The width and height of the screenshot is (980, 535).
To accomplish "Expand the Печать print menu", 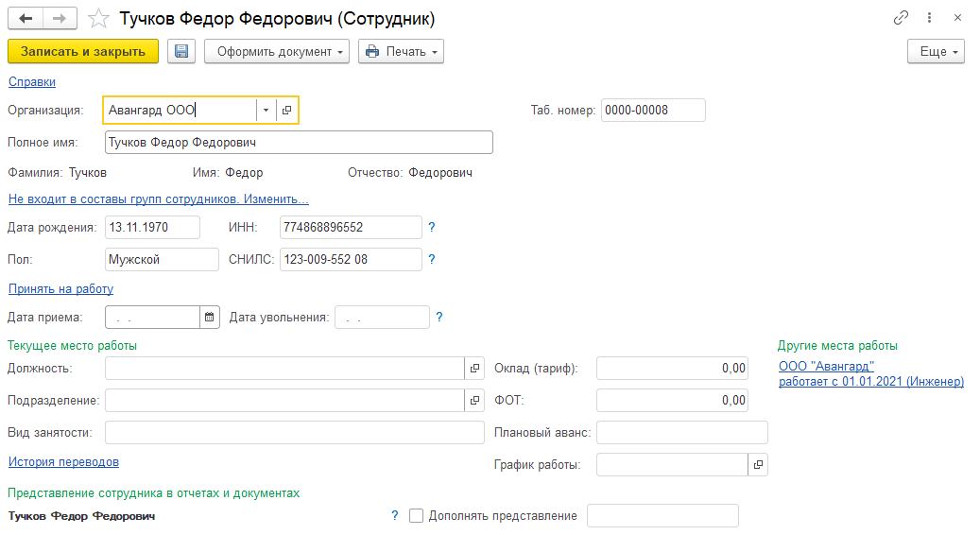I will tap(401, 51).
